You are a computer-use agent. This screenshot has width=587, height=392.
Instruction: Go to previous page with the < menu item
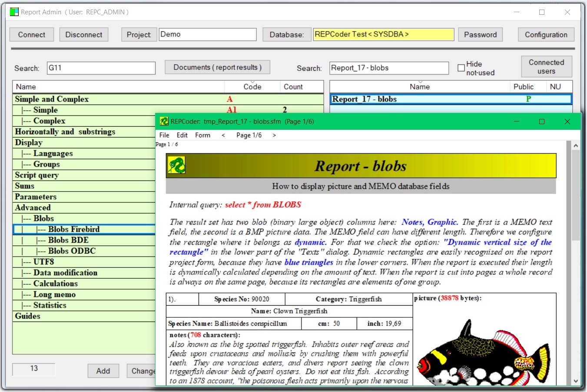[x=223, y=135]
